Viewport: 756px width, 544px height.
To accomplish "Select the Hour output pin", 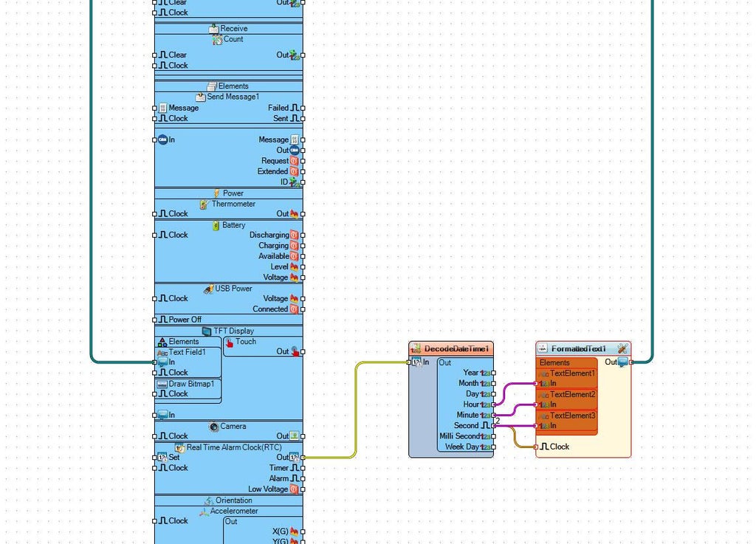I will [493, 404].
